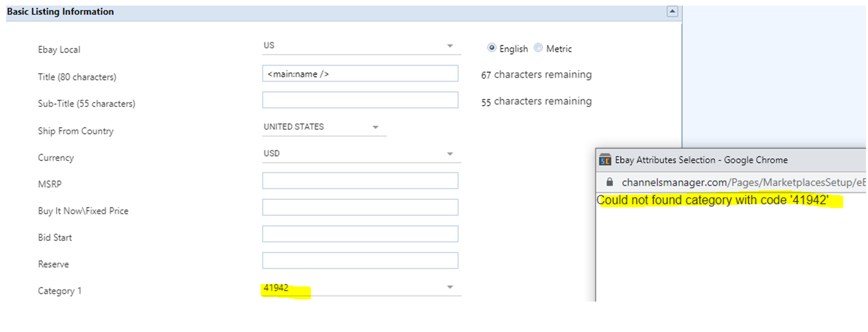Click the Bid Start label
The image size is (868, 332).
click(x=55, y=237)
